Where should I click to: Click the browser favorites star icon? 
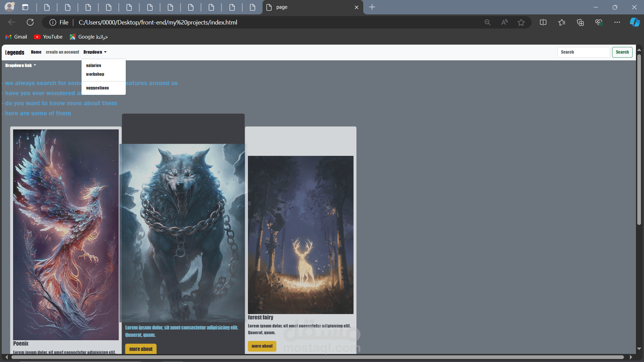click(521, 22)
